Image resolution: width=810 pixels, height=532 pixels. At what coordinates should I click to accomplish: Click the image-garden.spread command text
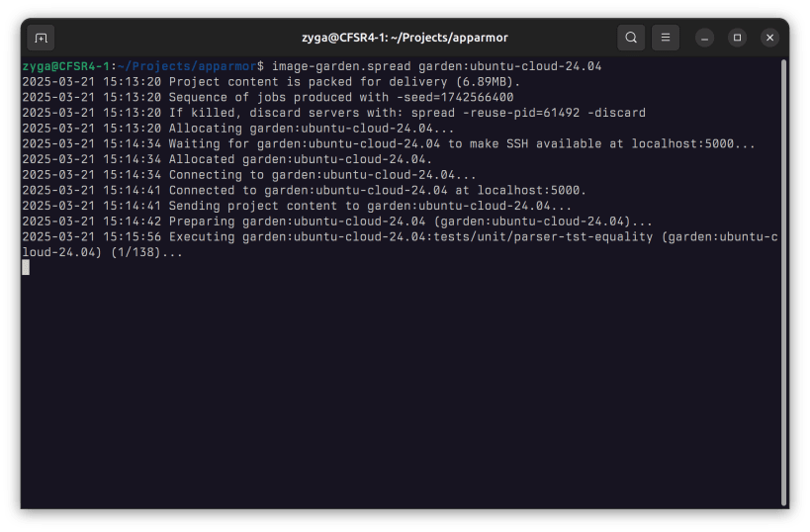pos(341,66)
